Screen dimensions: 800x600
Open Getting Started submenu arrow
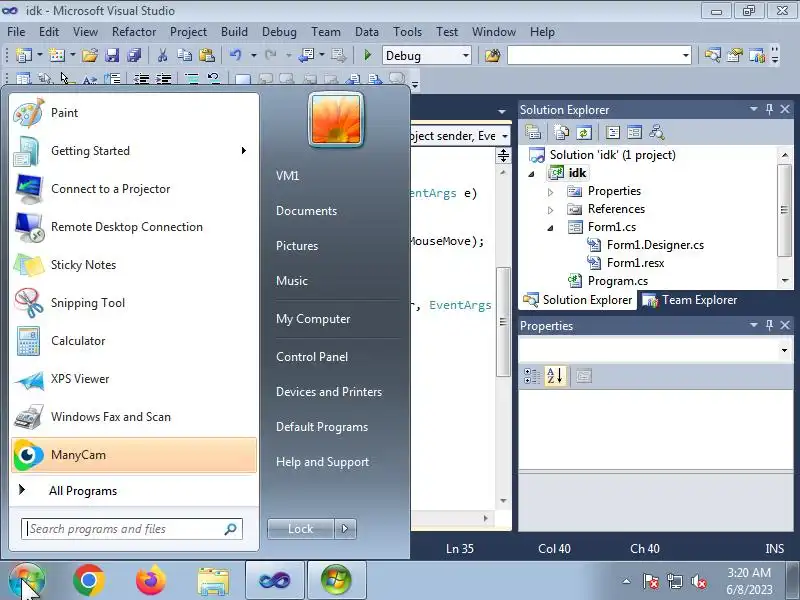[x=244, y=151]
